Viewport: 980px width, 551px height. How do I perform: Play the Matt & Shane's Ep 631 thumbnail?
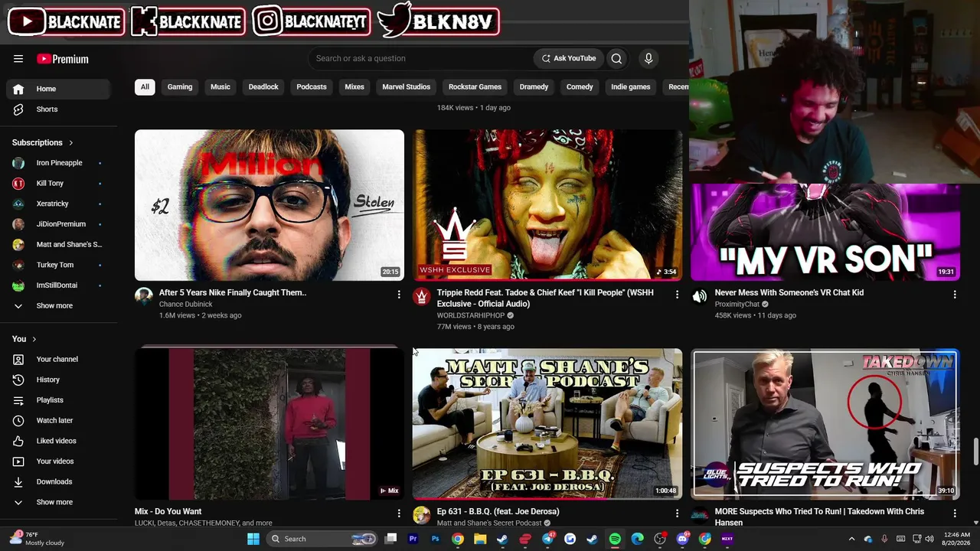[x=547, y=424]
